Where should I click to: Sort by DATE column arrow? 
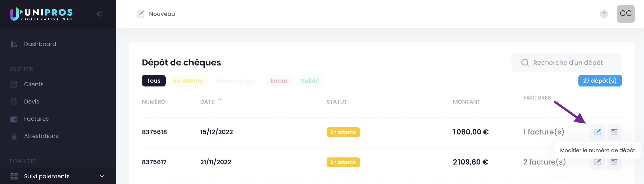coord(220,100)
